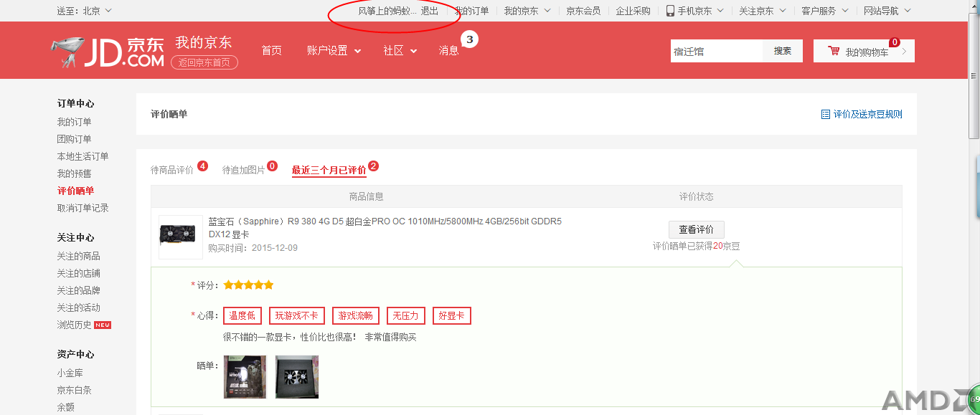Click the 游戏流畅 review tag

coord(356,315)
